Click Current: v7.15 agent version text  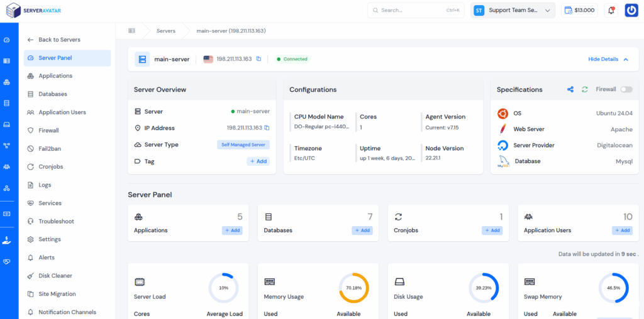(x=442, y=127)
